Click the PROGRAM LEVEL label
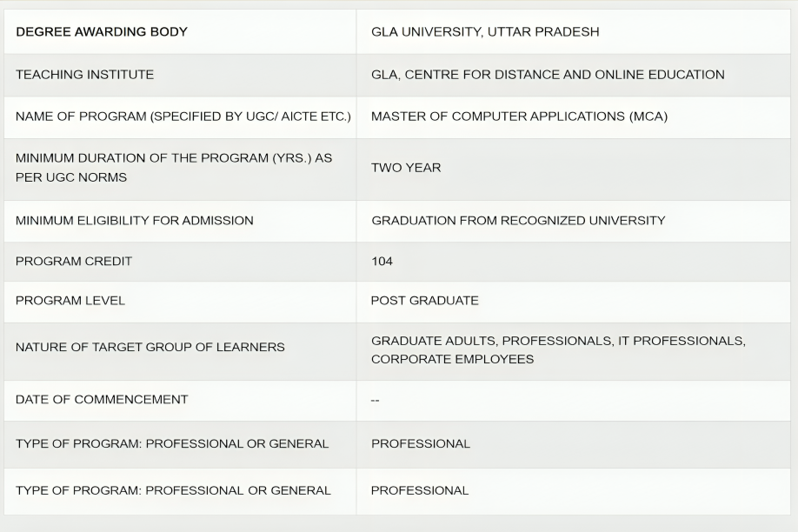The width and height of the screenshot is (798, 532). coord(70,301)
